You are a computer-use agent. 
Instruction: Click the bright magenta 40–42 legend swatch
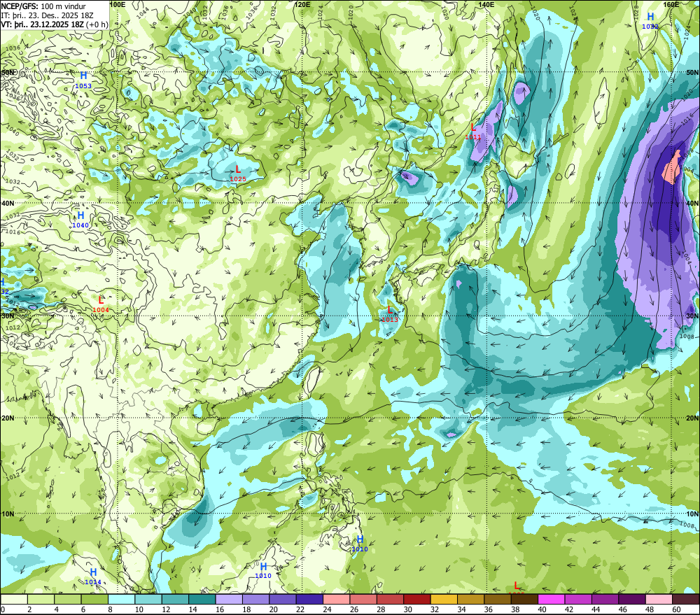coord(552,600)
